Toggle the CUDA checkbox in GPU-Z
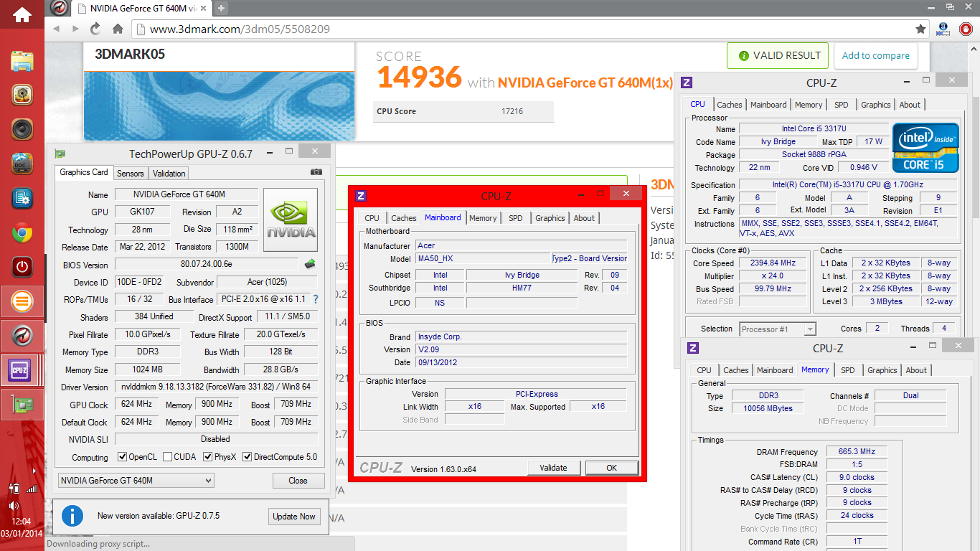Viewport: 980px width, 551px height. click(167, 456)
